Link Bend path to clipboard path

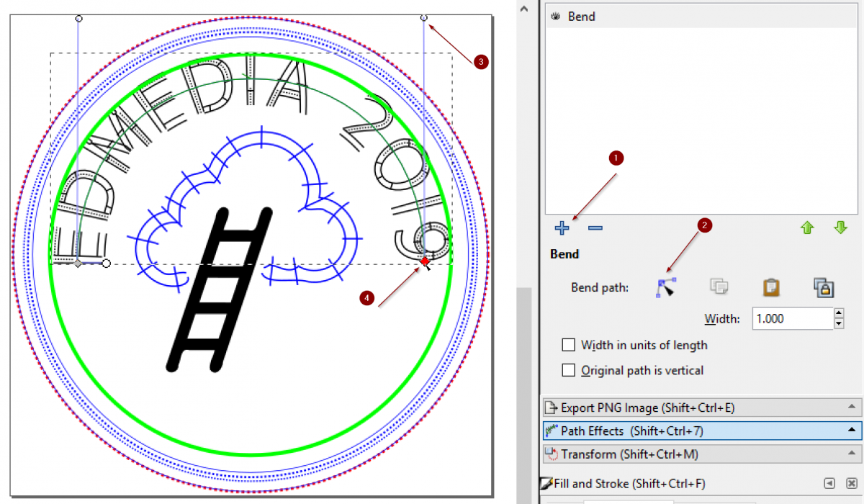click(x=824, y=287)
